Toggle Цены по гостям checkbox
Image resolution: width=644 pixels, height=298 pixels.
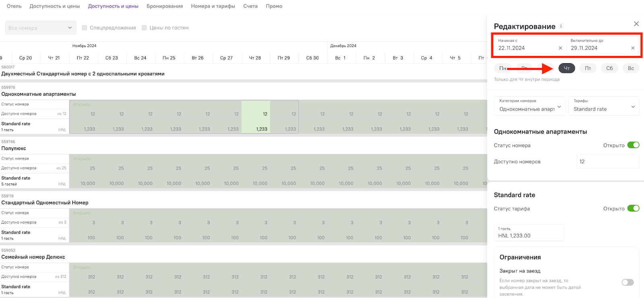[x=144, y=28]
